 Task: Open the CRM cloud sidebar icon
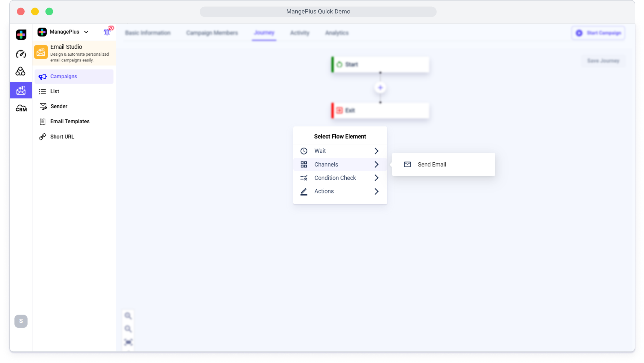click(21, 108)
